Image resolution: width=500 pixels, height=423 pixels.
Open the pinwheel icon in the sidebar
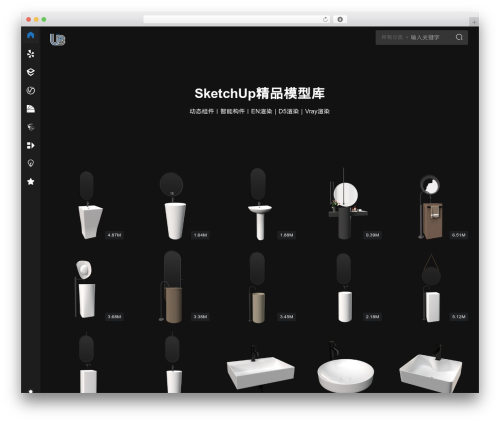point(31,54)
